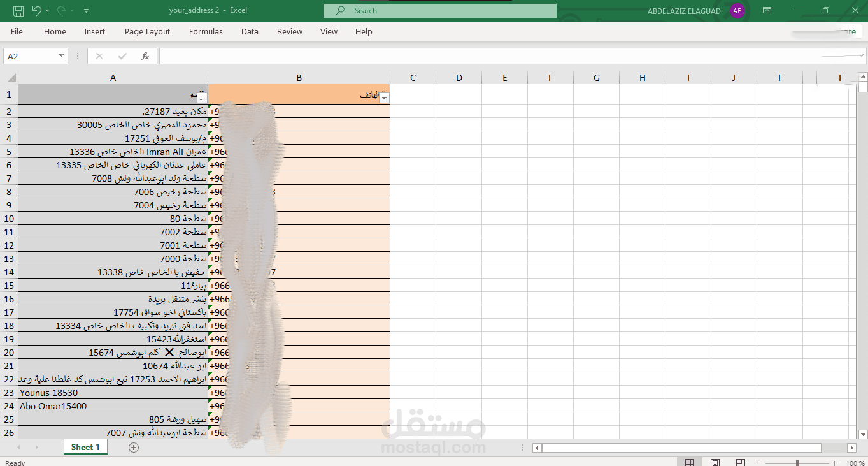
Task: Open the sort filter button in cell A1
Action: pyautogui.click(x=202, y=98)
